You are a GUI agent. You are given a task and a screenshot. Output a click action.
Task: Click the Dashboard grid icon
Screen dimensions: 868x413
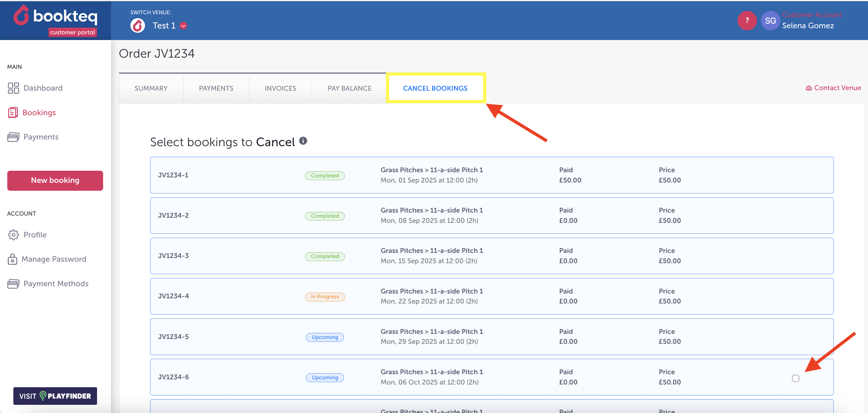(x=13, y=88)
